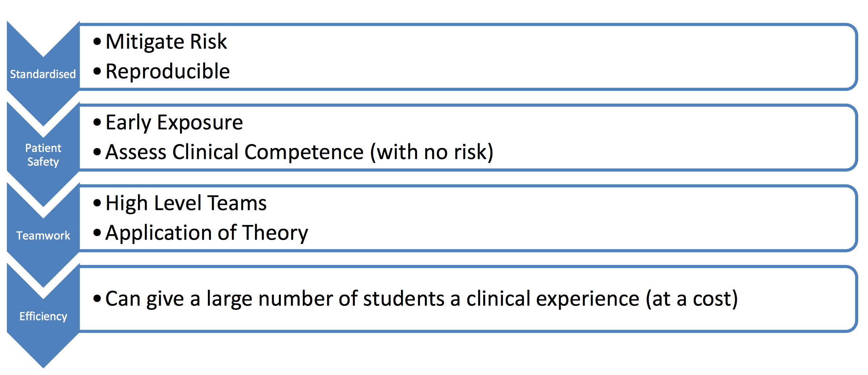
Task: Click the Teamwork chevron arrow
Action: tap(43, 235)
